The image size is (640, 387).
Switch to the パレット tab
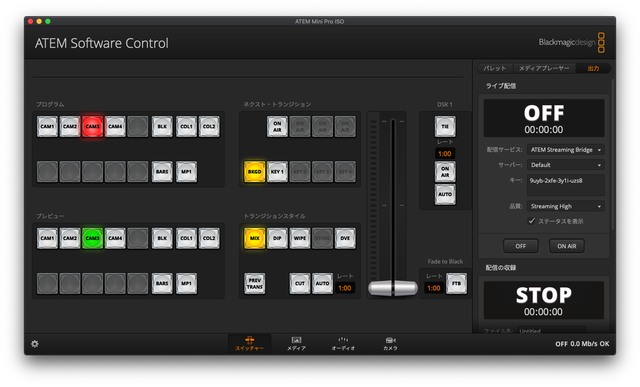[495, 68]
